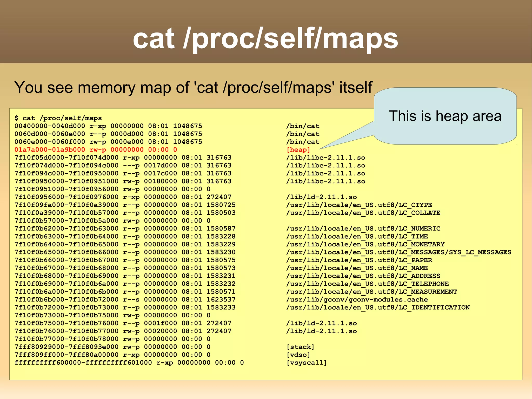Click the slide title 'cat /proc/self/maps'

click(265, 39)
